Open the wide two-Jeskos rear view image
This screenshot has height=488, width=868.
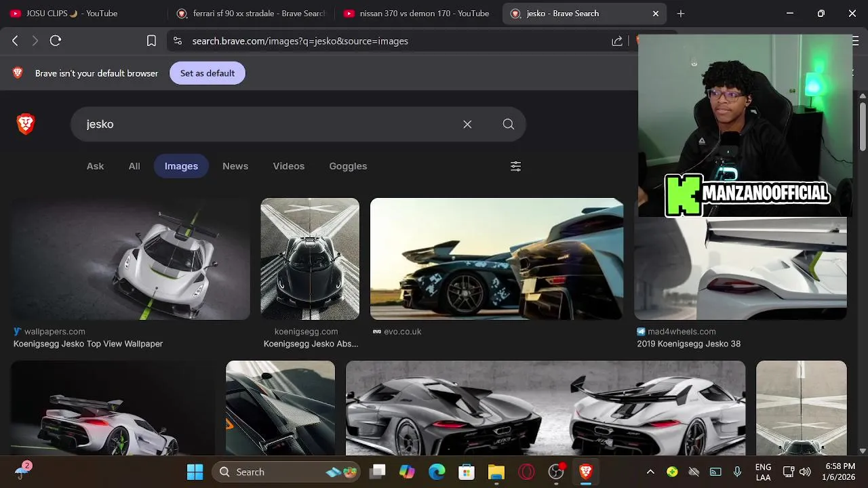pos(545,408)
